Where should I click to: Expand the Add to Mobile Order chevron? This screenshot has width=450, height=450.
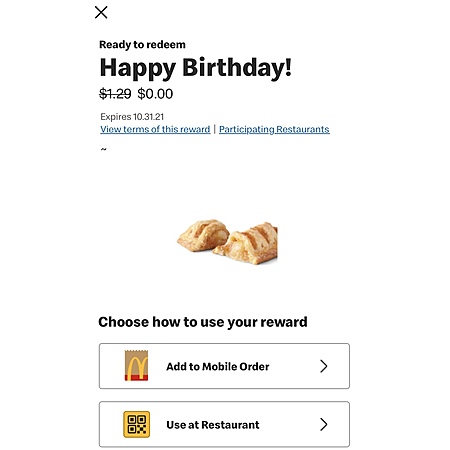tap(324, 366)
